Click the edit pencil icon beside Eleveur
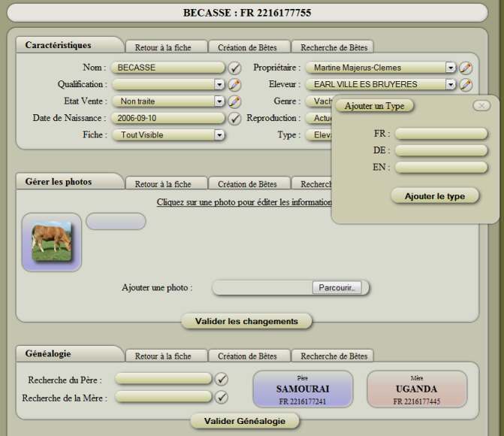The width and height of the screenshot is (504, 436). 466,84
